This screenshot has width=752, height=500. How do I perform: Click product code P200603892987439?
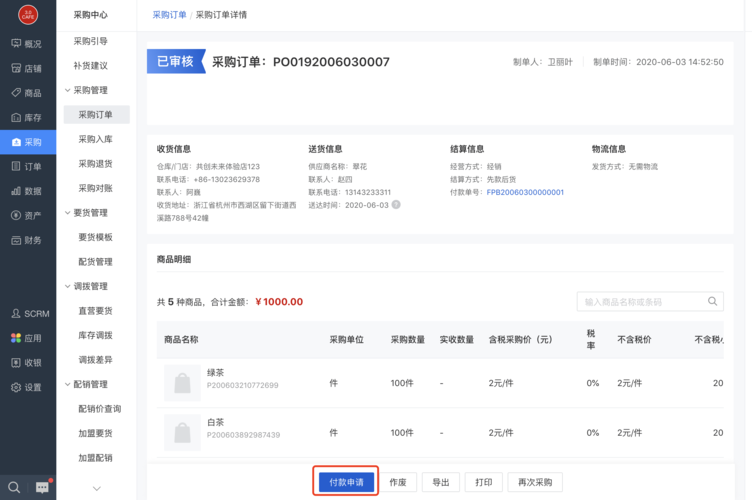[x=244, y=435]
